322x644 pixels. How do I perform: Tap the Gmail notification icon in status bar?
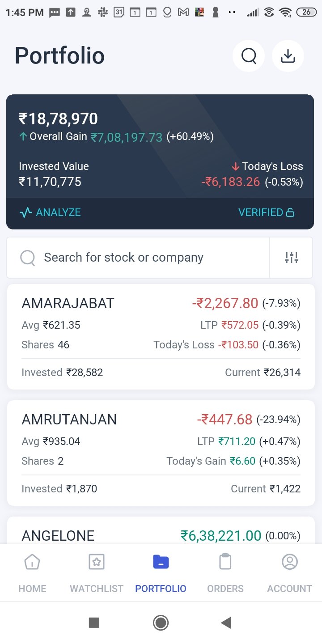coord(183,13)
